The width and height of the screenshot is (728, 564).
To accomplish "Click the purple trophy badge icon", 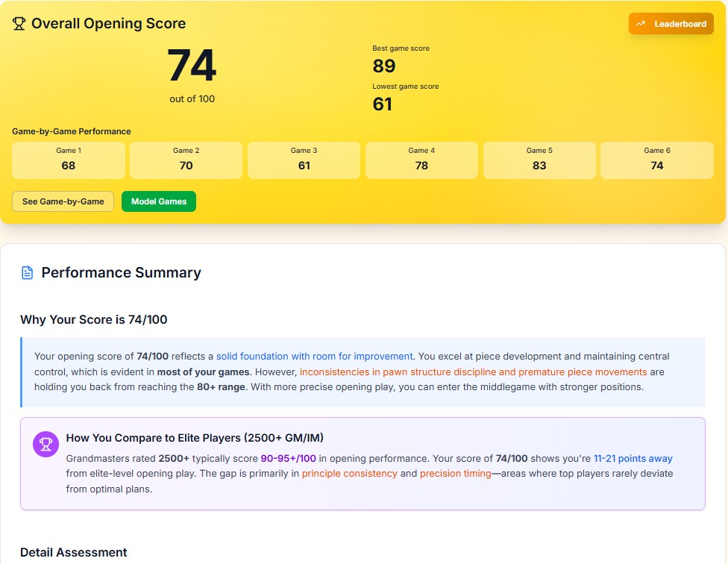I will (x=45, y=445).
